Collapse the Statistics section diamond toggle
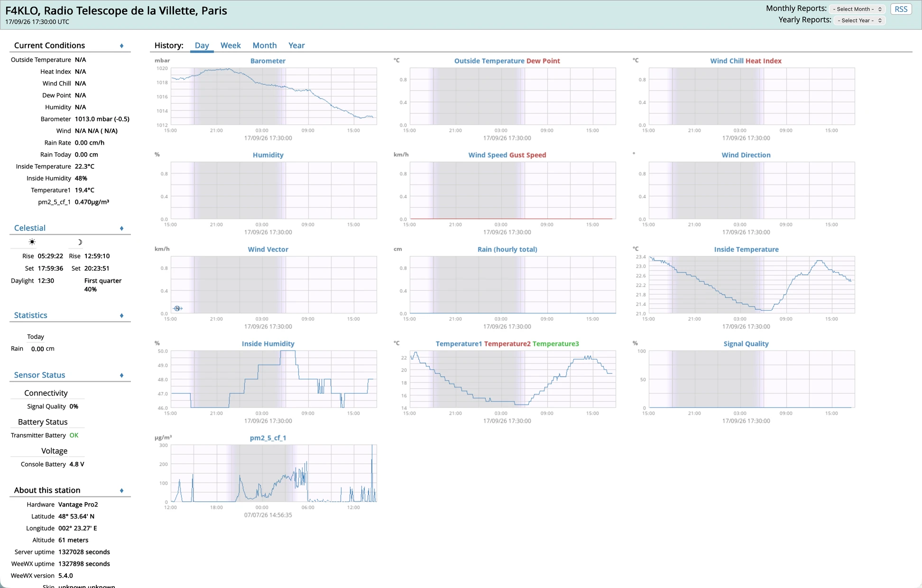Image resolution: width=922 pixels, height=588 pixels. point(121,316)
